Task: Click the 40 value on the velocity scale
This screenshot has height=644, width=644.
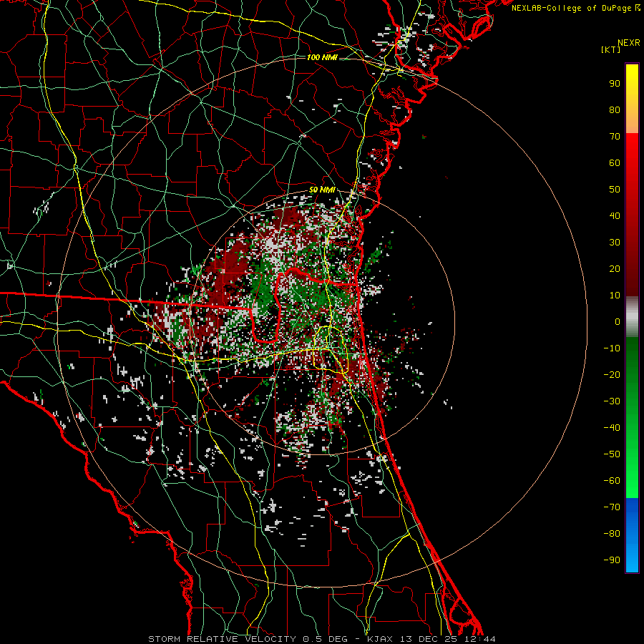Action: coord(615,216)
